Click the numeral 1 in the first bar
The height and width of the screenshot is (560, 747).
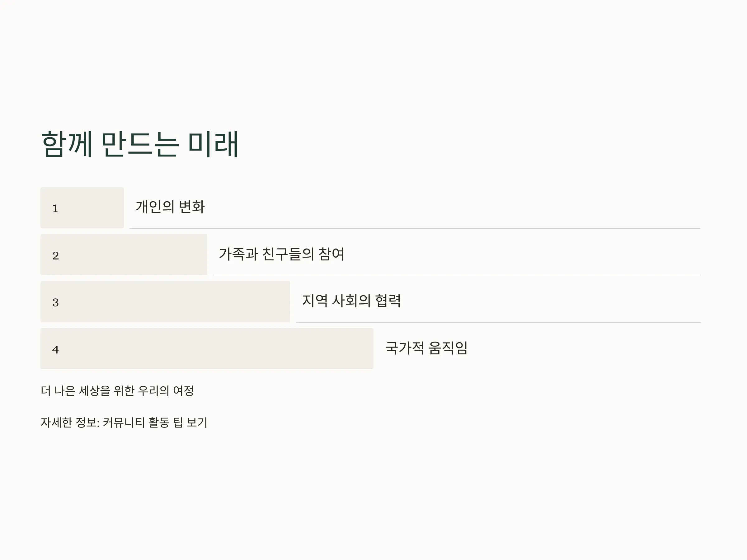55,209
